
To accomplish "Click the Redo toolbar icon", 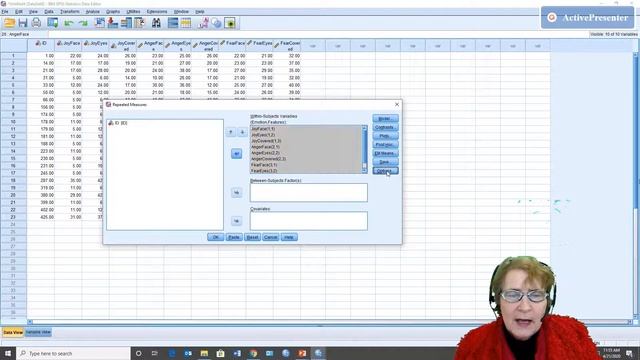I will click(83, 23).
